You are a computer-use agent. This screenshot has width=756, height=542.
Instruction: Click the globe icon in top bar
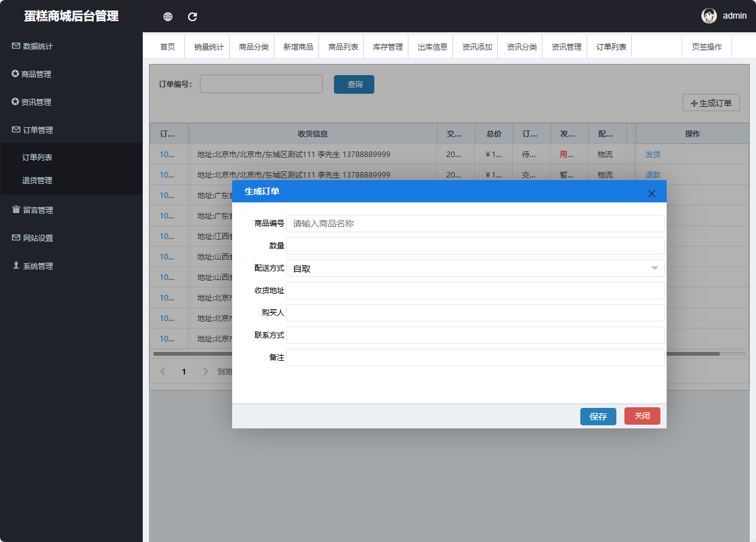pos(168,17)
